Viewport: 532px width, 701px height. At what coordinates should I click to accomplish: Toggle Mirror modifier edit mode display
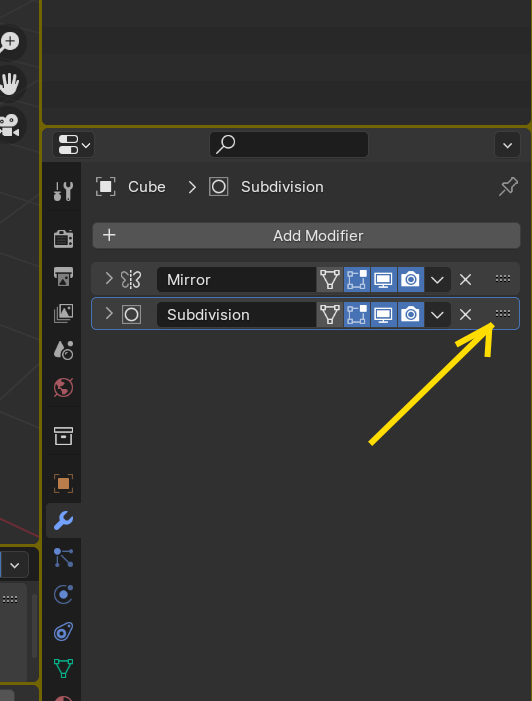coord(357,280)
